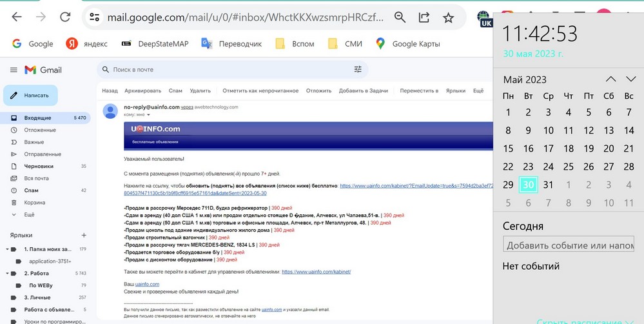The height and width of the screenshot is (324, 644).
Task: Select May 15 in the calendar
Action: tap(508, 148)
